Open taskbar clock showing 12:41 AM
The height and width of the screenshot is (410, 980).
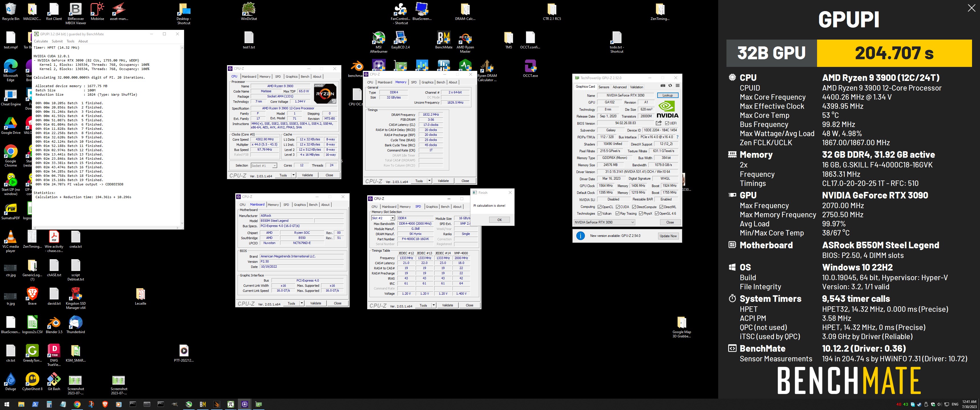pyautogui.click(x=969, y=404)
